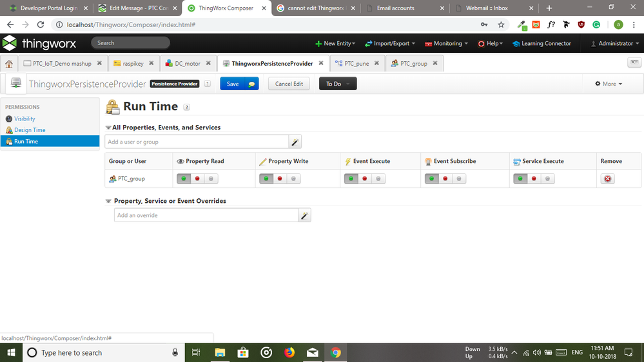The image size is (644, 362).
Task: Close the ThingworxPersistenceProvider tab
Action: point(321,63)
